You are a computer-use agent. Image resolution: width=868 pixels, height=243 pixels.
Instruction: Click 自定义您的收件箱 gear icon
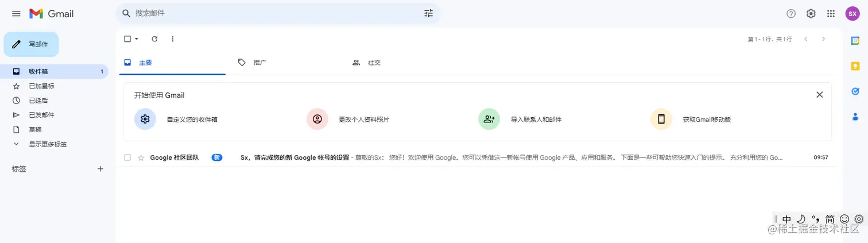pos(145,119)
